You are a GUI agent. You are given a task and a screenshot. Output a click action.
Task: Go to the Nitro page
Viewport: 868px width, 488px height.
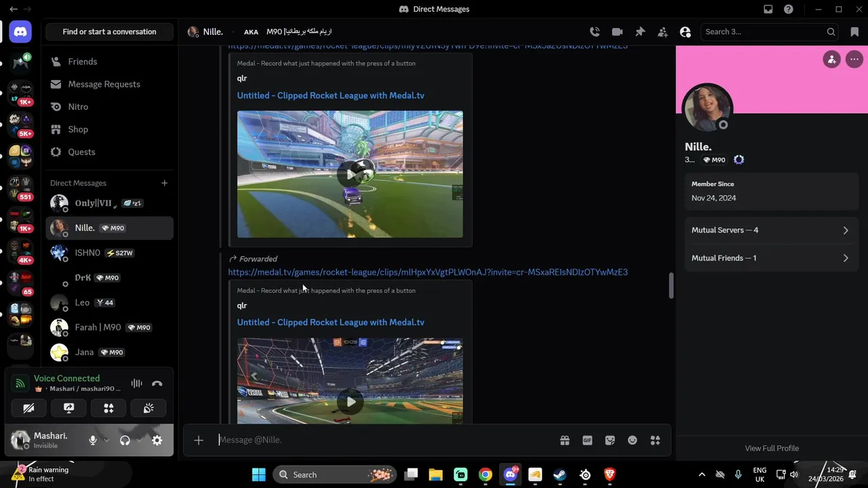(109, 107)
